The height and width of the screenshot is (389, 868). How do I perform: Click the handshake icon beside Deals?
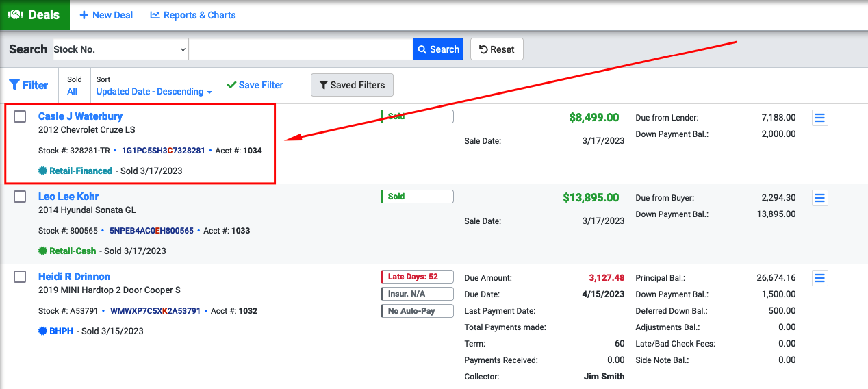tap(16, 15)
